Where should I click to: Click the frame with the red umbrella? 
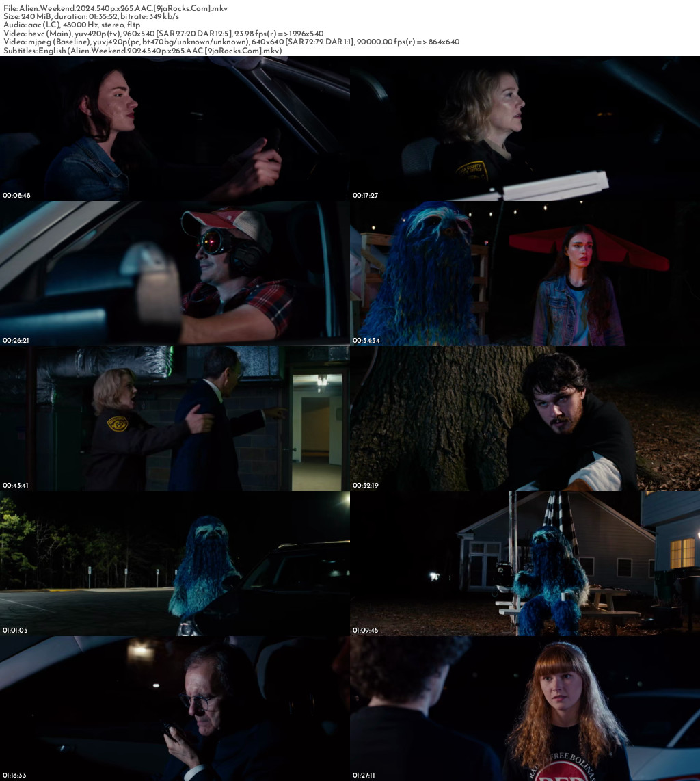[525, 274]
